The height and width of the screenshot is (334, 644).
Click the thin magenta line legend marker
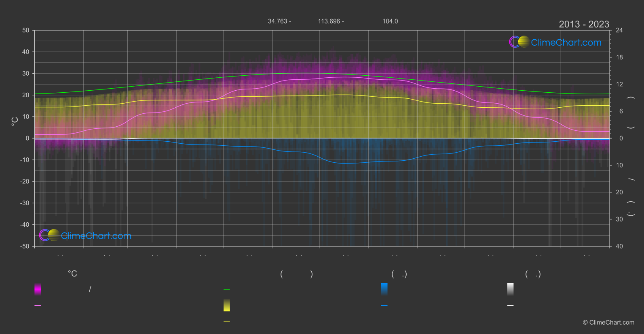[38, 306]
